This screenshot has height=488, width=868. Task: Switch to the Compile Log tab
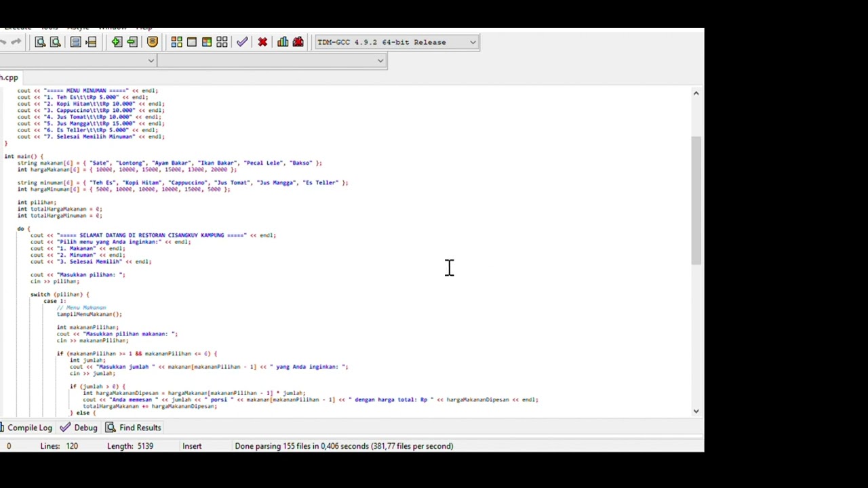point(26,428)
